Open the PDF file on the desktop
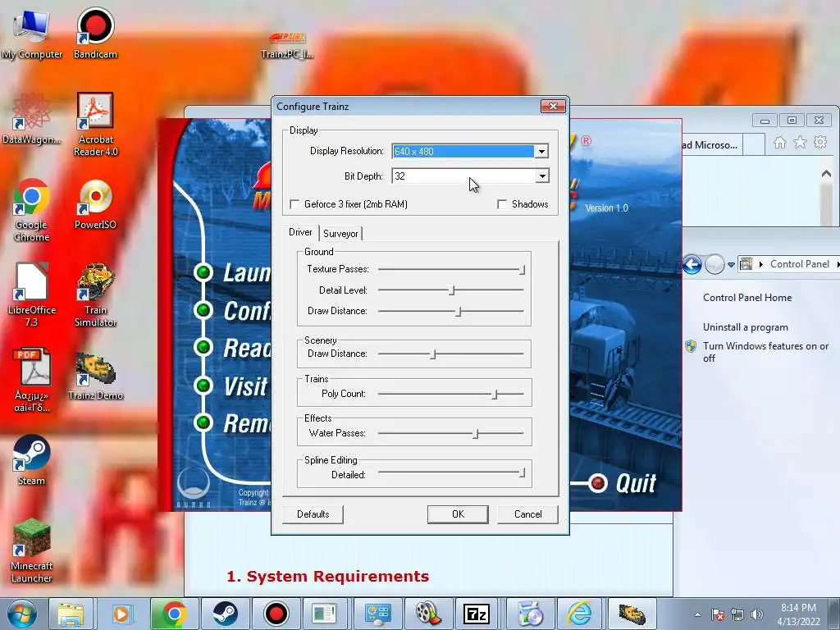This screenshot has height=630, width=840. click(32, 381)
